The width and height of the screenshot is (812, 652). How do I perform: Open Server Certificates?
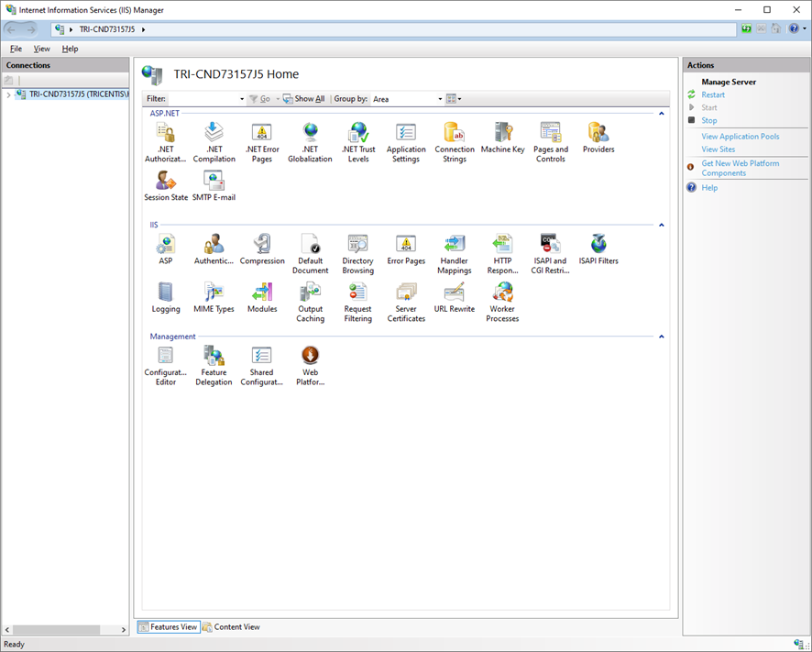(405, 296)
